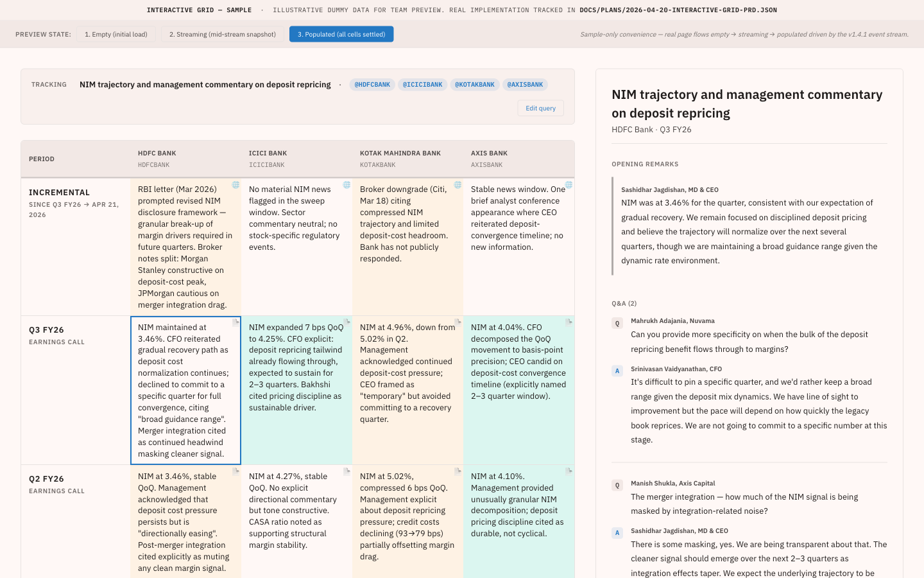
Task: Click the Edit query button
Action: tap(541, 108)
